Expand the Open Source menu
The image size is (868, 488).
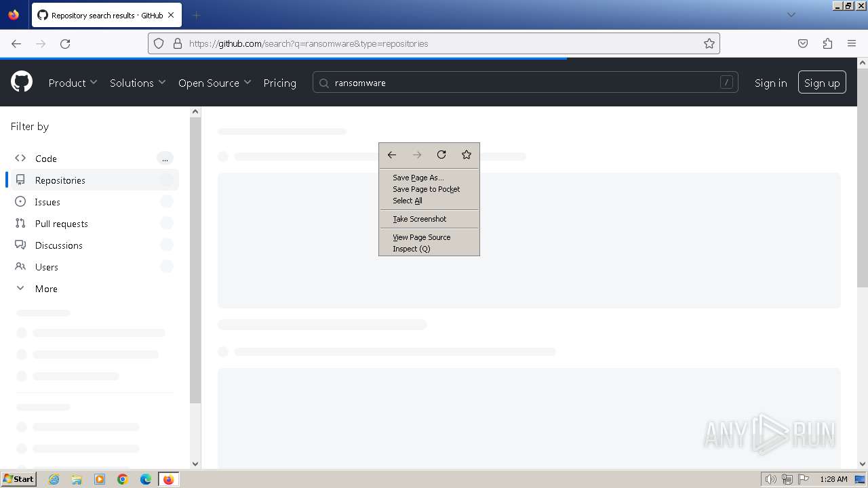click(214, 83)
